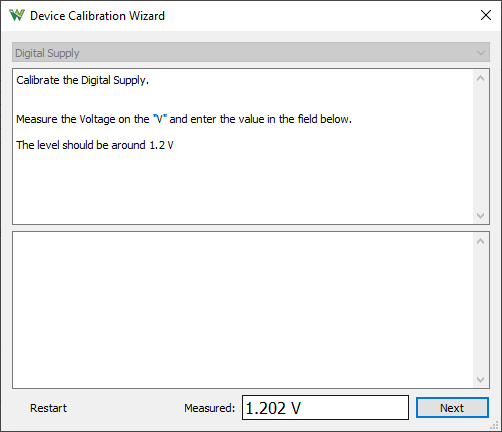Click the text 'Calibrate the Digital Supply.'
Viewport: 502px width, 432px height.
[82, 80]
